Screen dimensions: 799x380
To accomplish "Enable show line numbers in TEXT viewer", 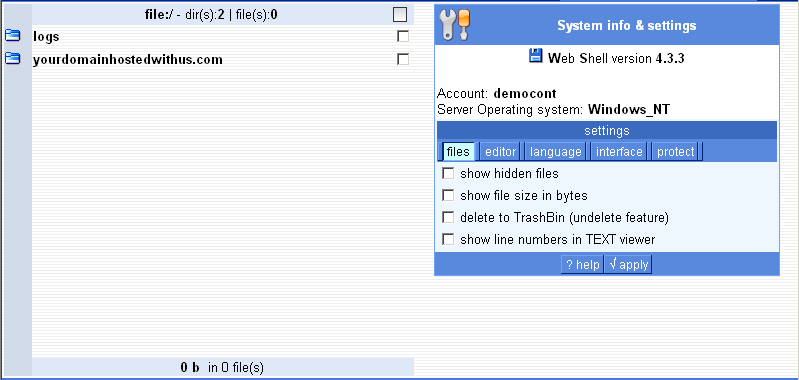I will (x=448, y=239).
